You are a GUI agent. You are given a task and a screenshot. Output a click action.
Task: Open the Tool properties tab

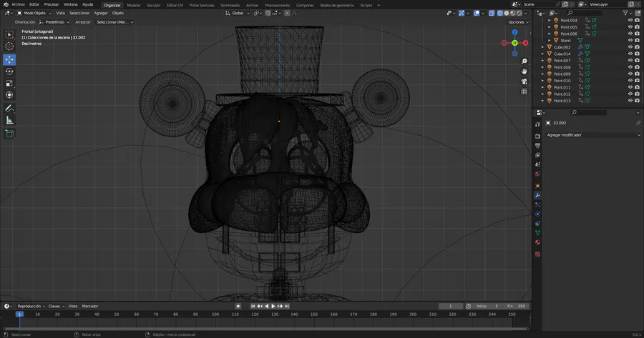(x=537, y=124)
